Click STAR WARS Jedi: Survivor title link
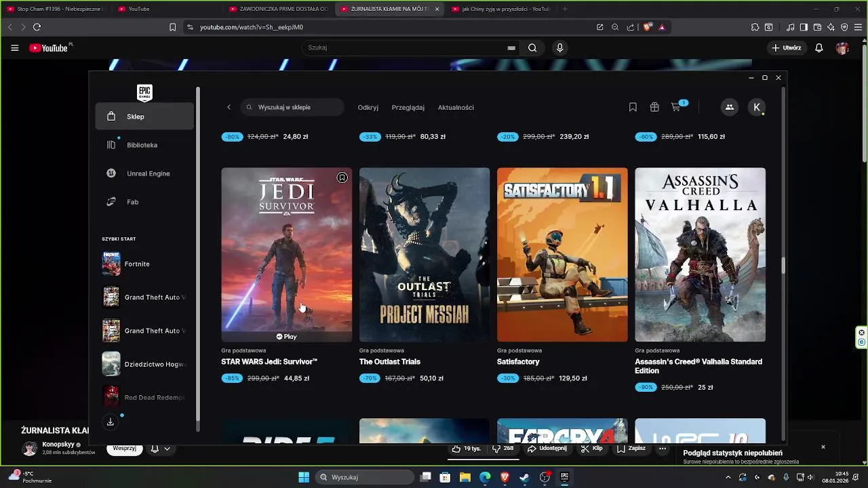 pyautogui.click(x=269, y=362)
